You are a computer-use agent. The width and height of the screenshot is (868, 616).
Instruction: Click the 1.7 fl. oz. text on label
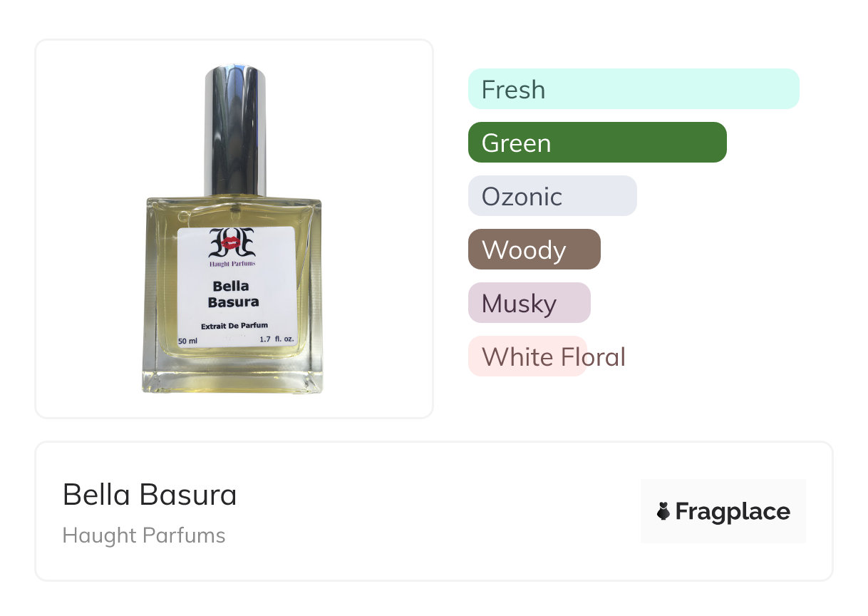(277, 339)
